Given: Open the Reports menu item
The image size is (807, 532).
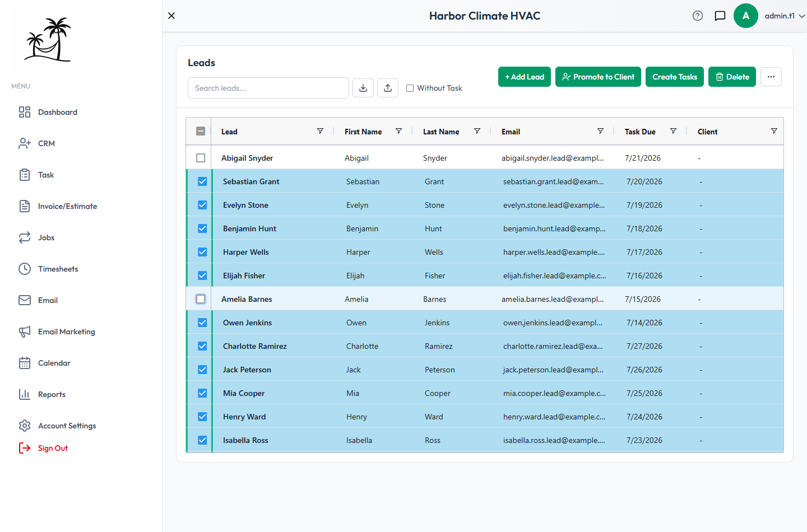Looking at the screenshot, I should [52, 394].
